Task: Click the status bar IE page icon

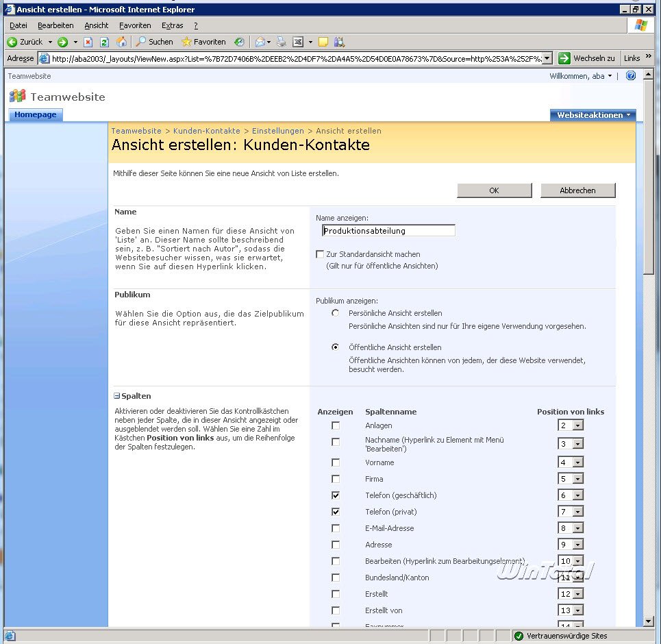Action: click(x=10, y=636)
